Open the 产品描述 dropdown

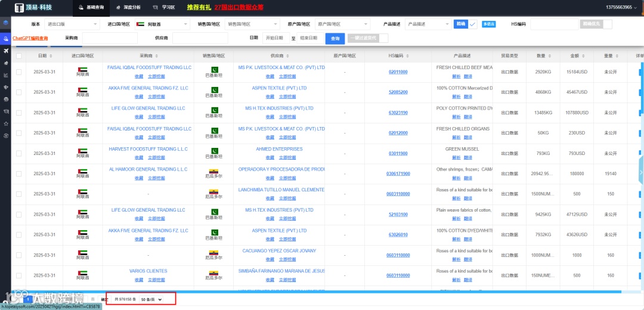tap(428, 24)
